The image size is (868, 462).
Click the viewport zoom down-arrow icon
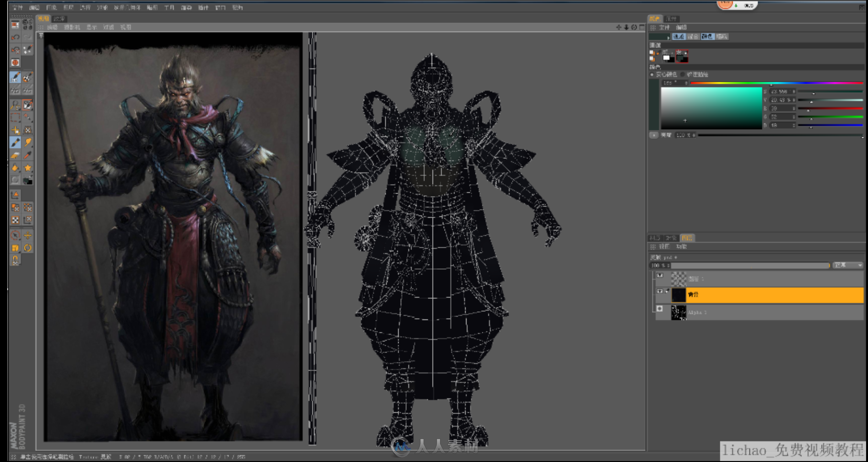(x=626, y=27)
